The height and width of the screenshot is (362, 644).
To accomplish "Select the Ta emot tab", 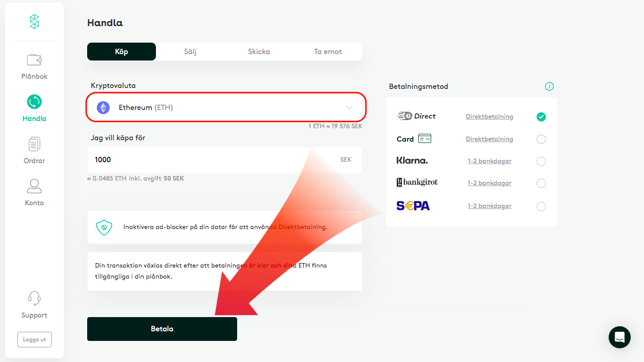I will (328, 52).
